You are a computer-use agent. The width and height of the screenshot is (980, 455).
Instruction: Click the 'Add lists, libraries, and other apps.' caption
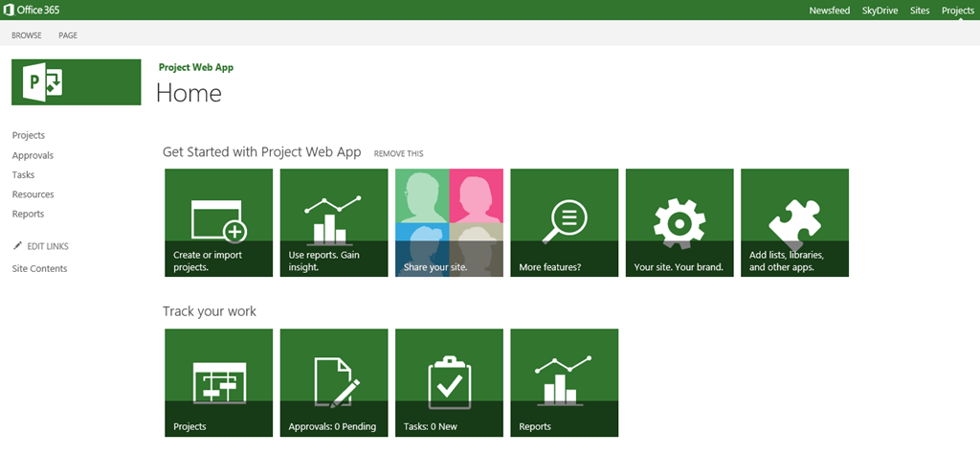click(x=787, y=261)
